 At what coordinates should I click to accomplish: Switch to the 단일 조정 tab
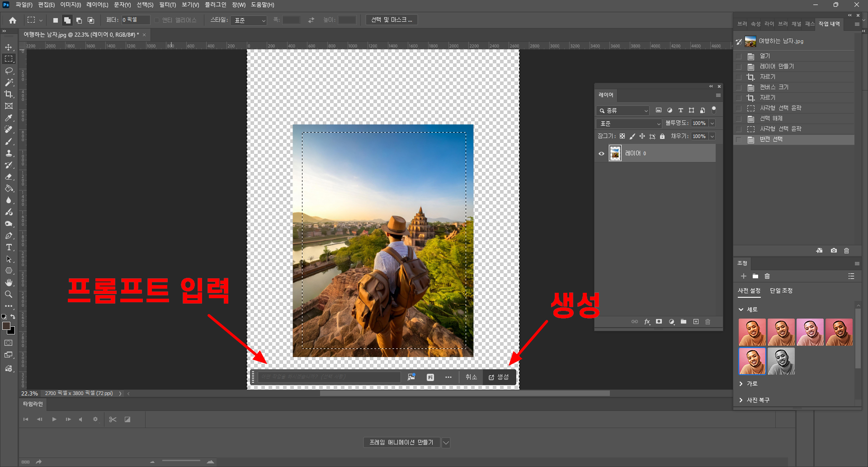pos(781,291)
